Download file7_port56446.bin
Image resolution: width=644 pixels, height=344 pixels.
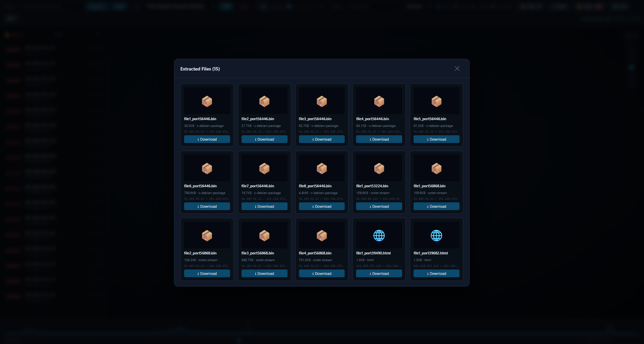coord(264,206)
